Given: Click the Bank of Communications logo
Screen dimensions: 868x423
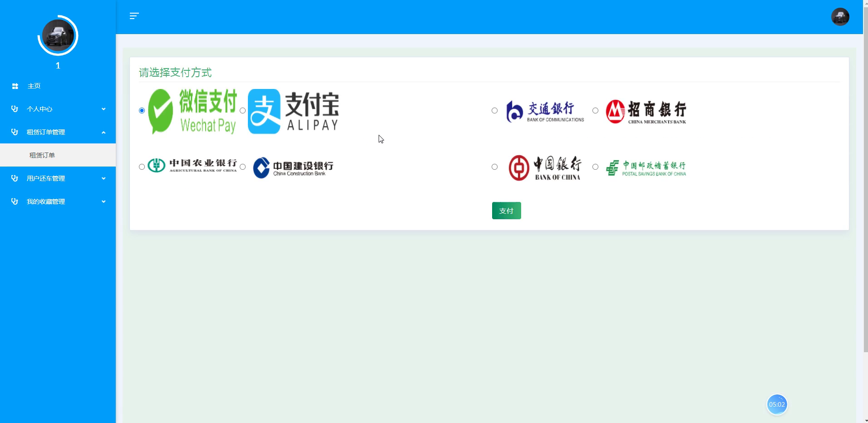Looking at the screenshot, I should coord(545,111).
